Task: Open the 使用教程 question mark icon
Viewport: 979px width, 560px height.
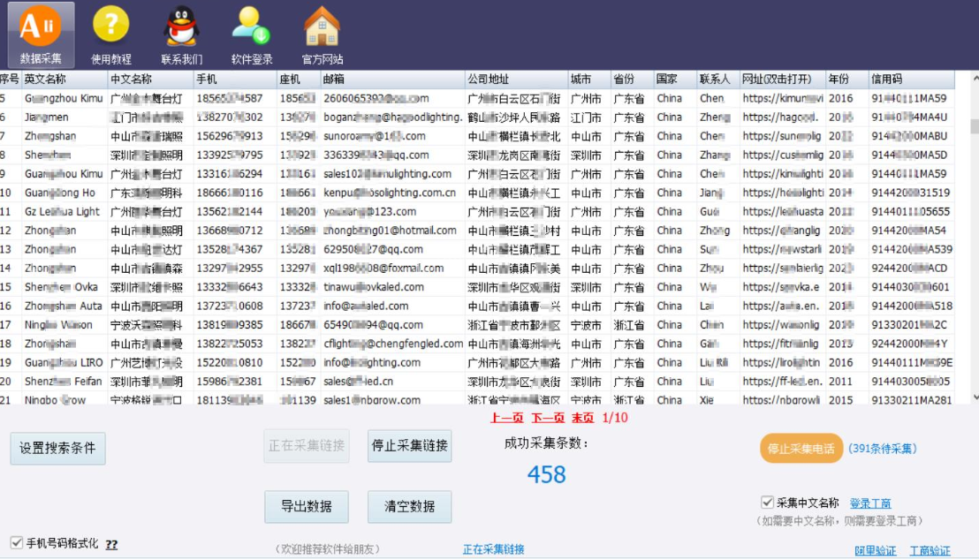Action: (x=111, y=34)
